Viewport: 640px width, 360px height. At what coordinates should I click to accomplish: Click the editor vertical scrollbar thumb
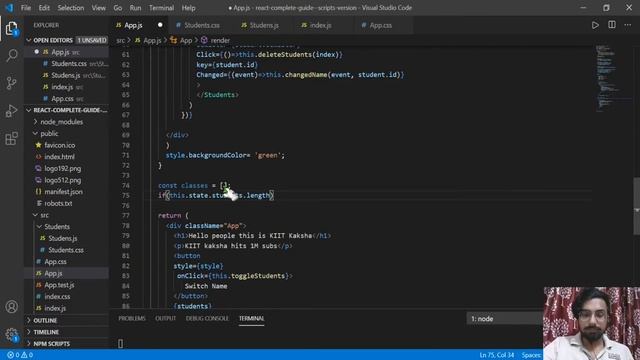tap(636, 206)
